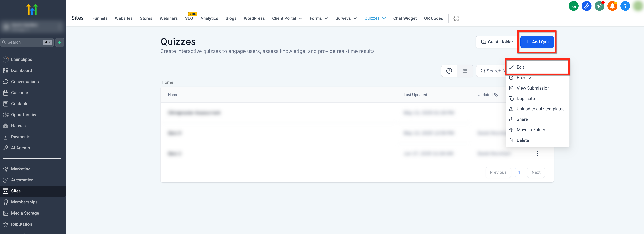Click the megaphone announcements icon
This screenshot has height=234, width=644.
pyautogui.click(x=599, y=6)
